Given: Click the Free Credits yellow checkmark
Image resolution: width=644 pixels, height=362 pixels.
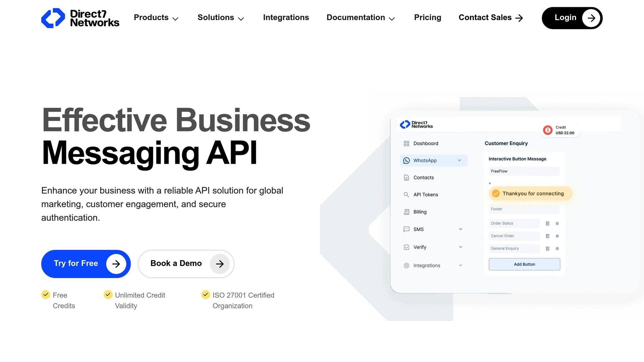Looking at the screenshot, I should [46, 294].
